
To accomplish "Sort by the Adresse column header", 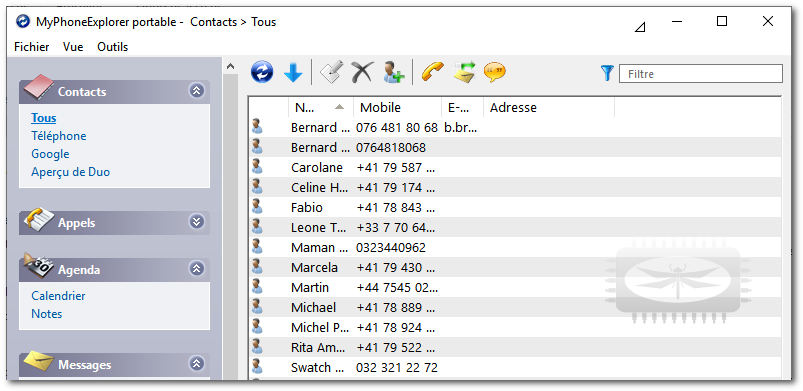I will click(x=549, y=108).
